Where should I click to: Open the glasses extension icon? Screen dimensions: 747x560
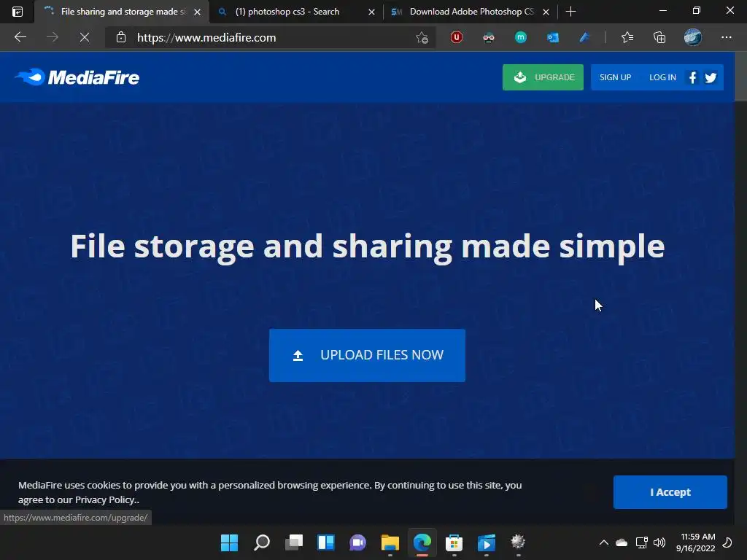pos(488,38)
